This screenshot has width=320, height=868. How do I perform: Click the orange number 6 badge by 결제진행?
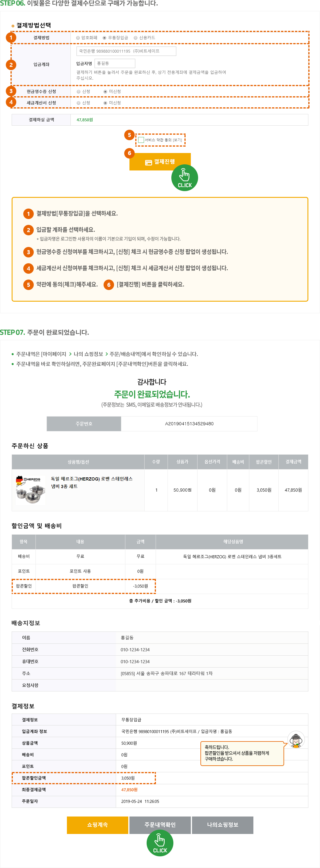[x=129, y=153]
